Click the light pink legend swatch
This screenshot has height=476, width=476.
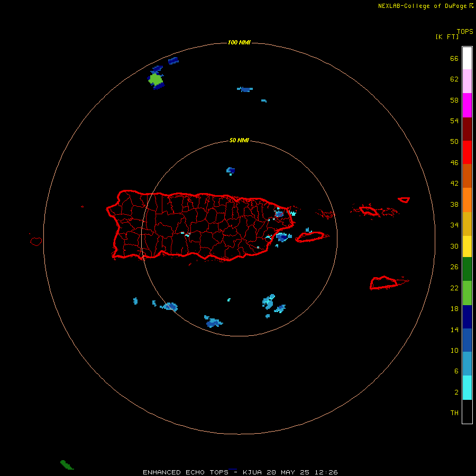point(467,81)
